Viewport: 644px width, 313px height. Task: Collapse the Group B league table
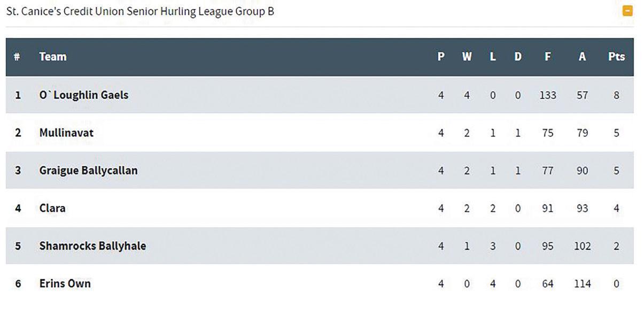pos(627,11)
